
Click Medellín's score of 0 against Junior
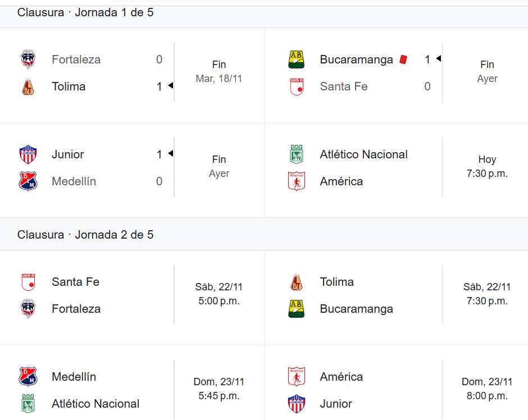[159, 181]
